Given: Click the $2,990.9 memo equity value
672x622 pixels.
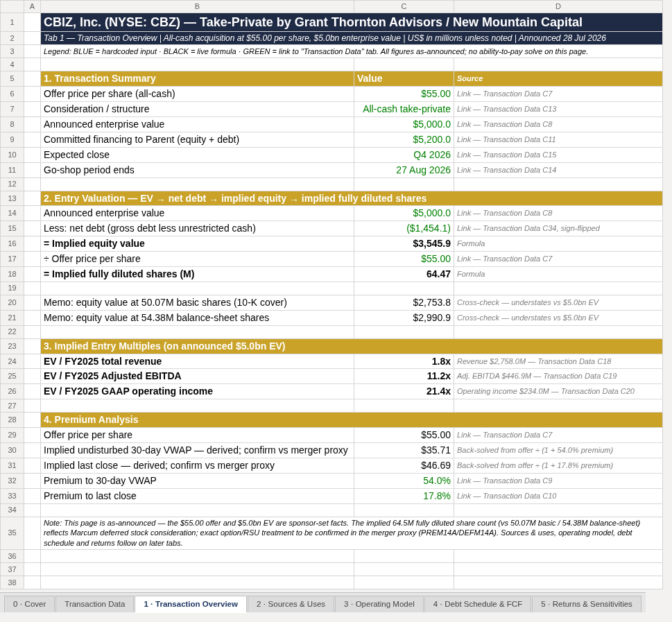Looking at the screenshot, I should tap(404, 318).
